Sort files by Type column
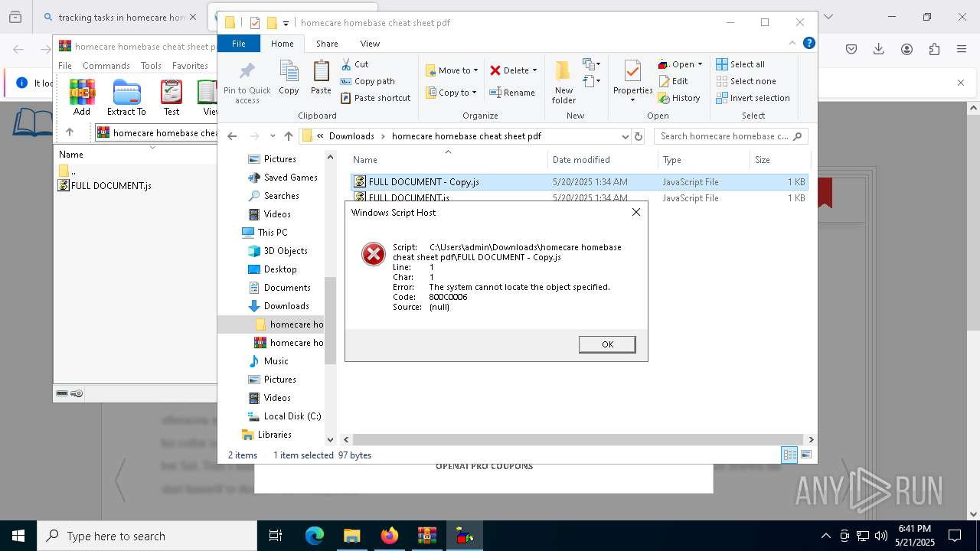The width and height of the screenshot is (980, 551). click(704, 160)
